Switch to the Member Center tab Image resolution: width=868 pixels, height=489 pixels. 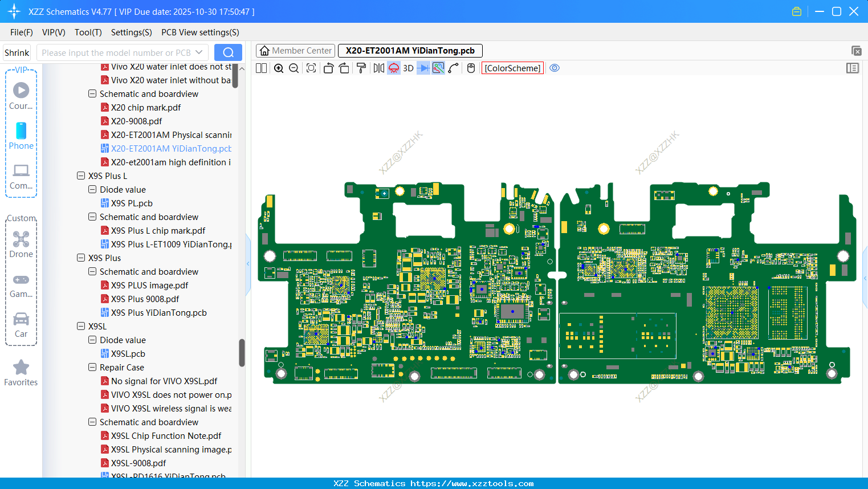(296, 51)
